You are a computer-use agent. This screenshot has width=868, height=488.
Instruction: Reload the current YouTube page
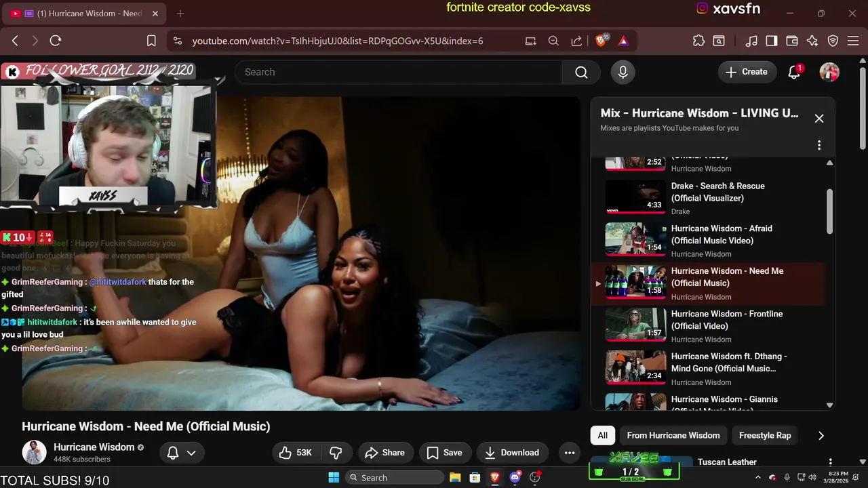pyautogui.click(x=56, y=41)
